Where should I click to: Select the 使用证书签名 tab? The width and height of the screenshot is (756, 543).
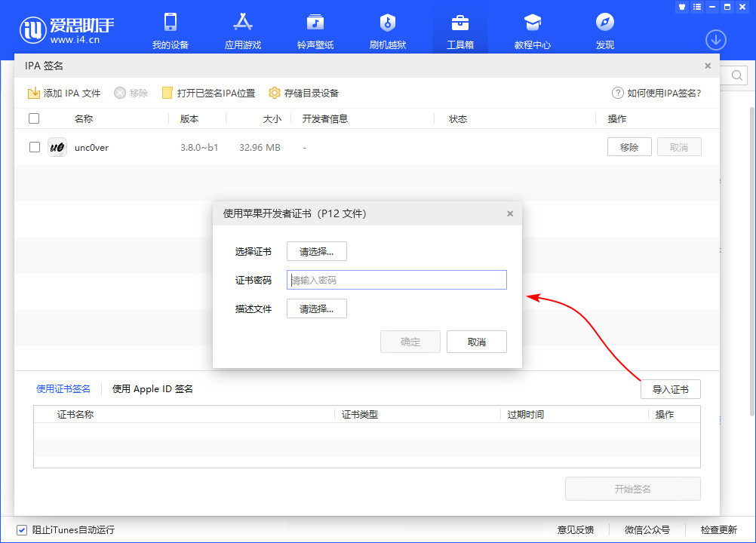(x=63, y=389)
